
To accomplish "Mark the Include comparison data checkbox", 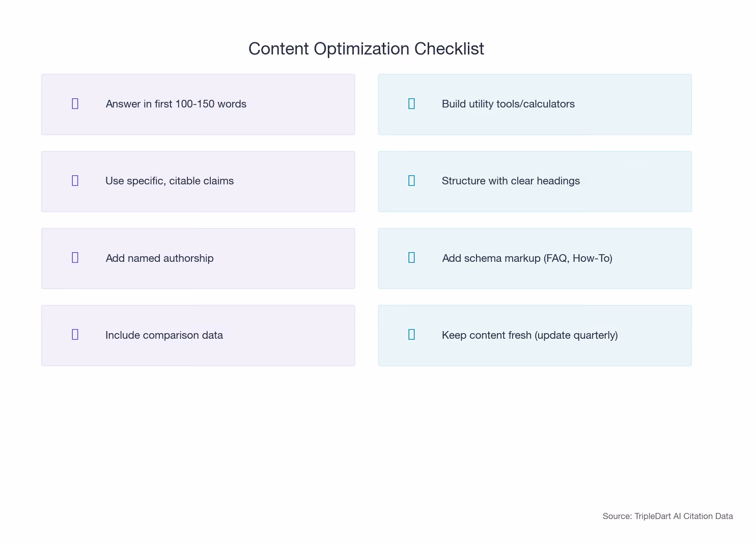I will coord(75,335).
